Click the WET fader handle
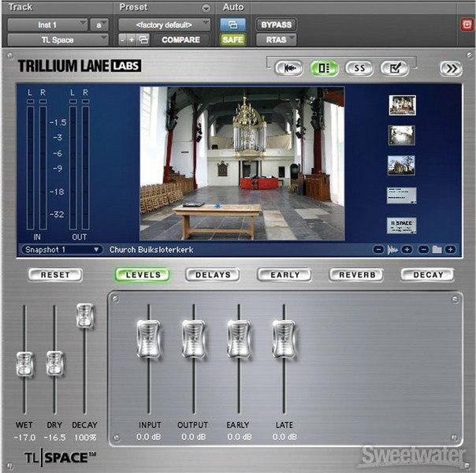Image resolution: width=476 pixels, height=473 pixels. [x=24, y=364]
